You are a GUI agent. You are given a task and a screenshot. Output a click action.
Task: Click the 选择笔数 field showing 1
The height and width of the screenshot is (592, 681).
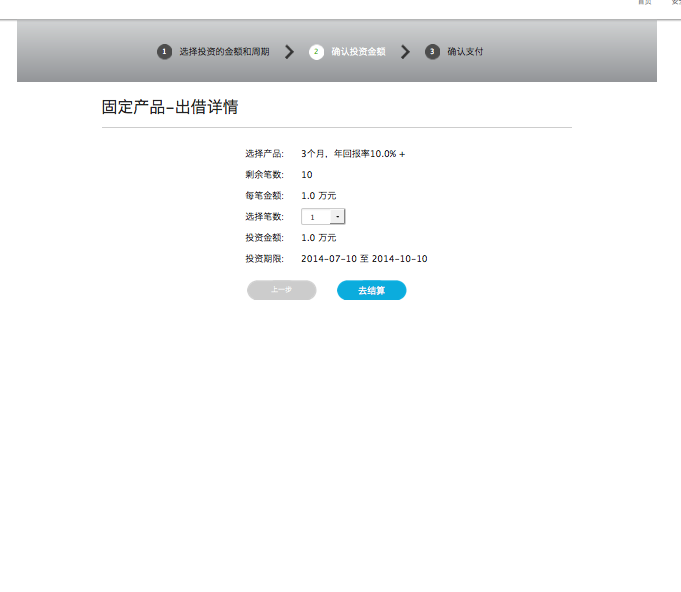point(315,216)
